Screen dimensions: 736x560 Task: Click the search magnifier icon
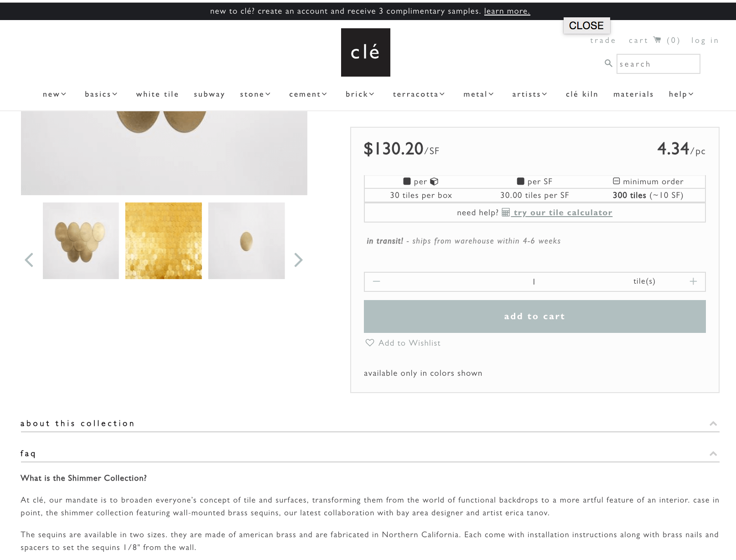point(608,63)
